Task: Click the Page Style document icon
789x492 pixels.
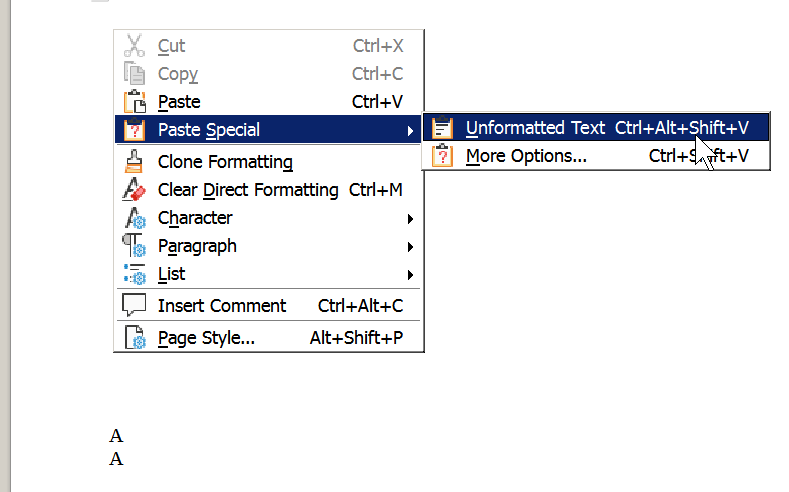Action: 135,337
